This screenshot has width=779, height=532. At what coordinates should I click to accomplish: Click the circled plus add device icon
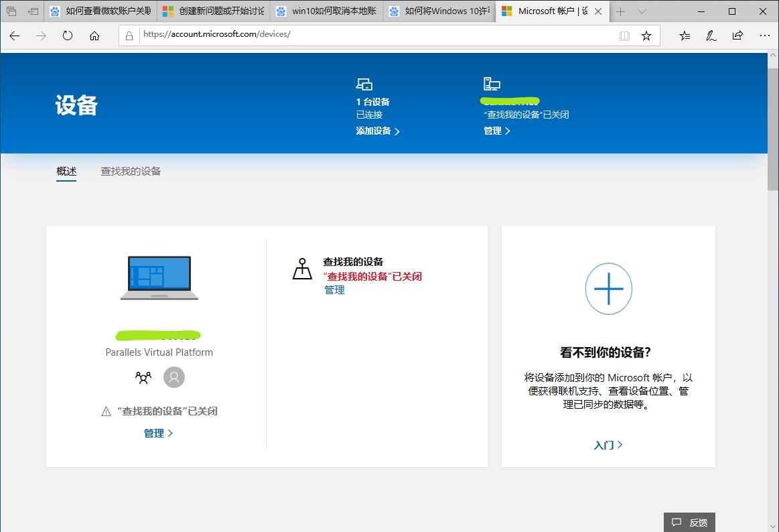[x=609, y=289]
